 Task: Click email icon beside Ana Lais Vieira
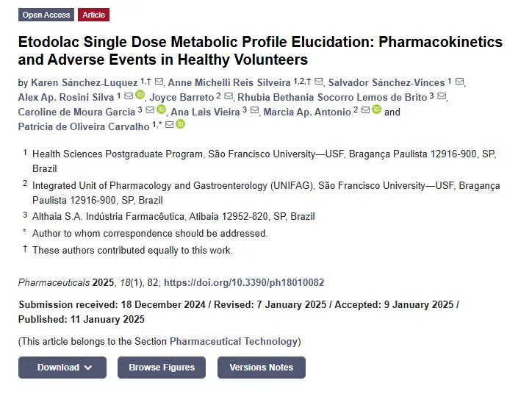point(254,110)
